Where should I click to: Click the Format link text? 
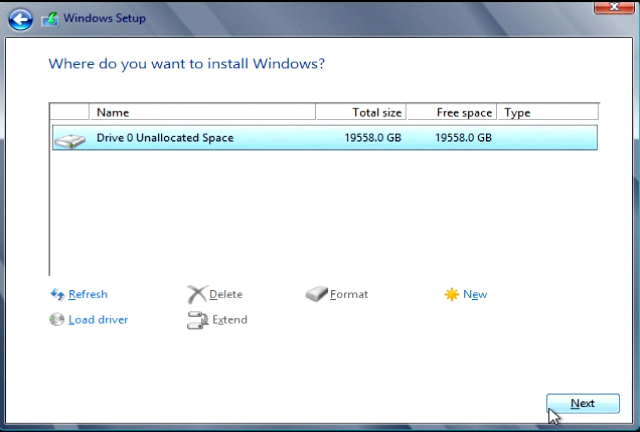click(349, 294)
